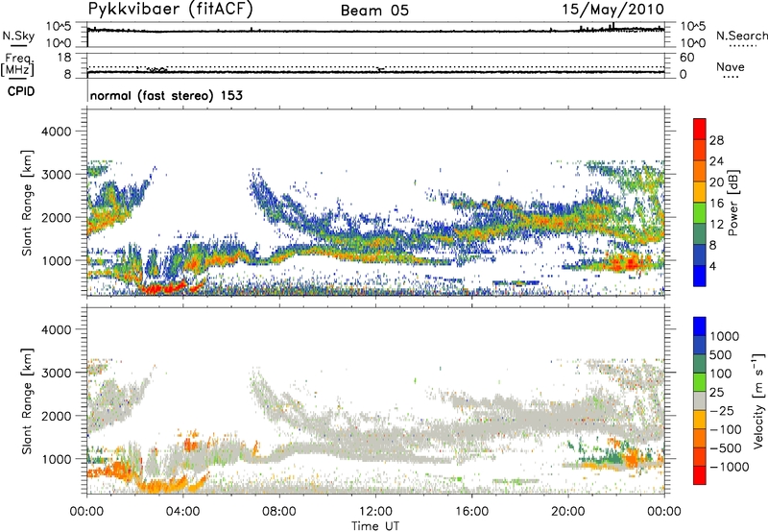Click the "3000" range tick in power panel
This screenshot has height=532, width=768.
pyautogui.click(x=57, y=175)
